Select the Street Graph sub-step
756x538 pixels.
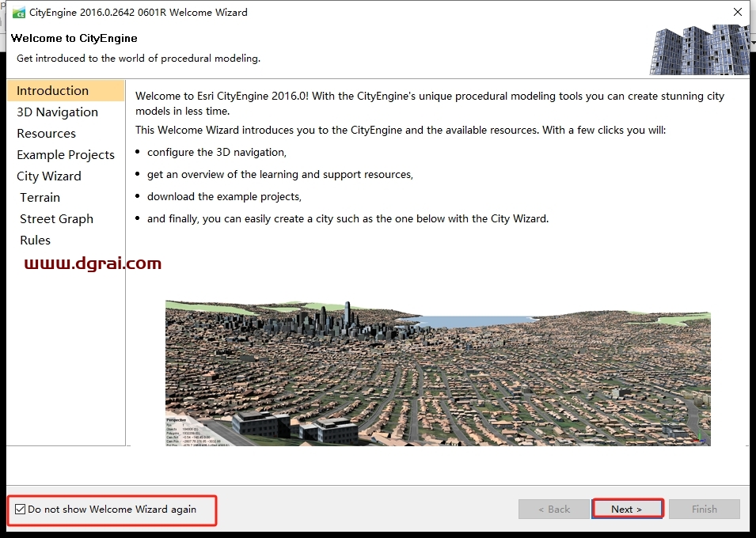[56, 219]
